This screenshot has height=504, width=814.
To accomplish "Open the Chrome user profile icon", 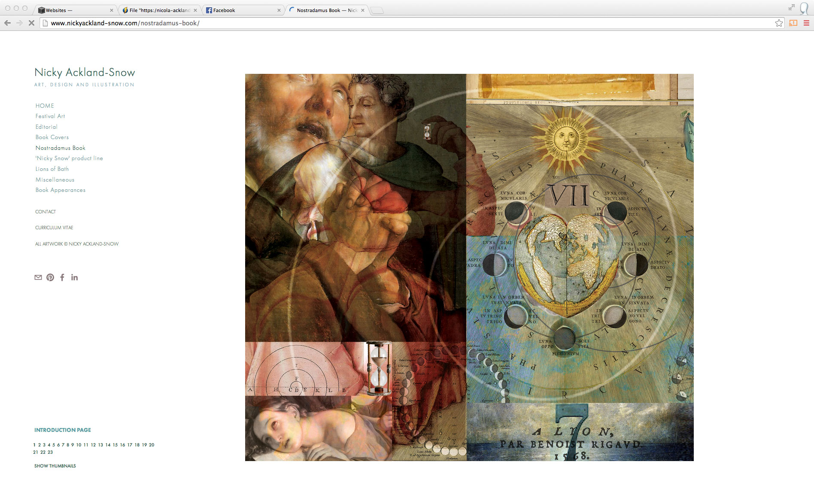I will [804, 8].
